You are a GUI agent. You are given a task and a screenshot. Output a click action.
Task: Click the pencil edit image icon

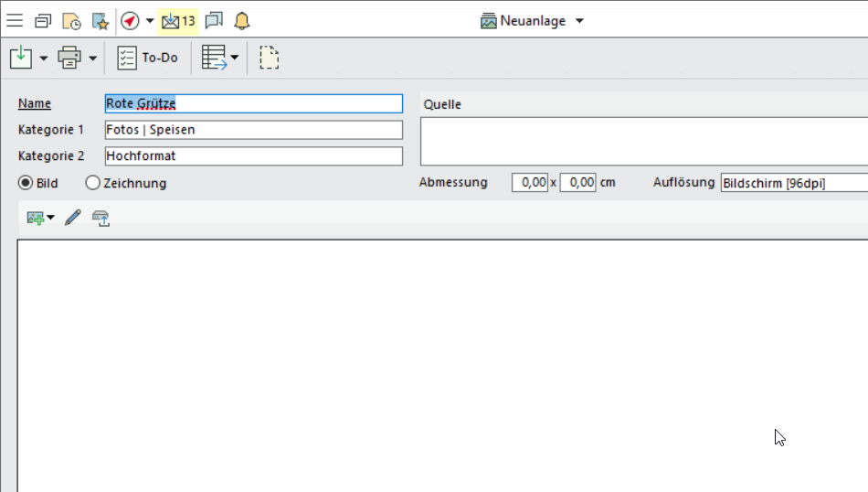(x=73, y=218)
